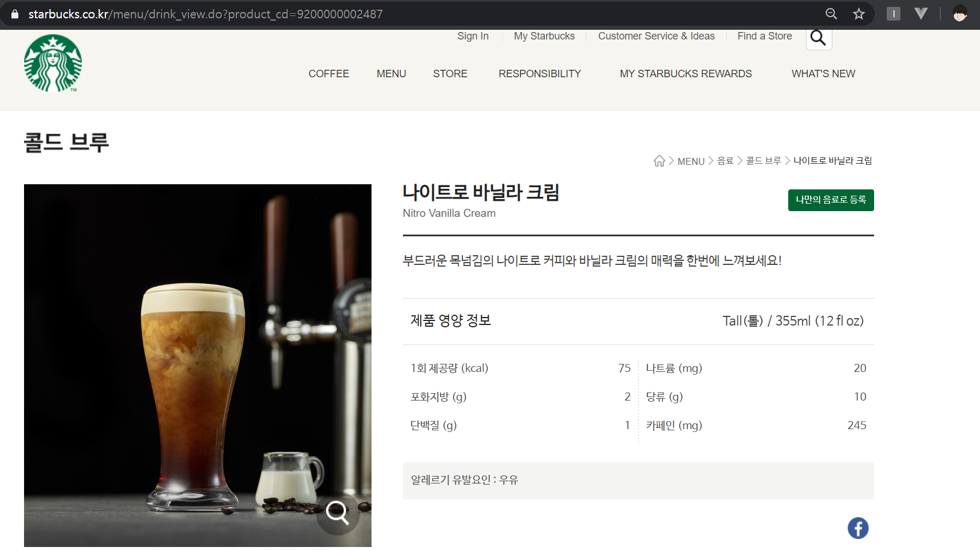This screenshot has height=551, width=980.
Task: Click the 나이트로 바닐라 크림 product title
Action: pyautogui.click(x=481, y=192)
